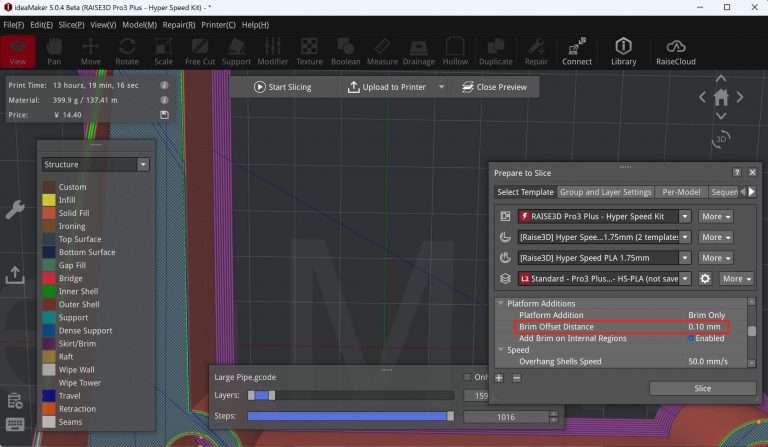Open More menu beside printer selection
Image resolution: width=768 pixels, height=447 pixels.
pyautogui.click(x=716, y=216)
